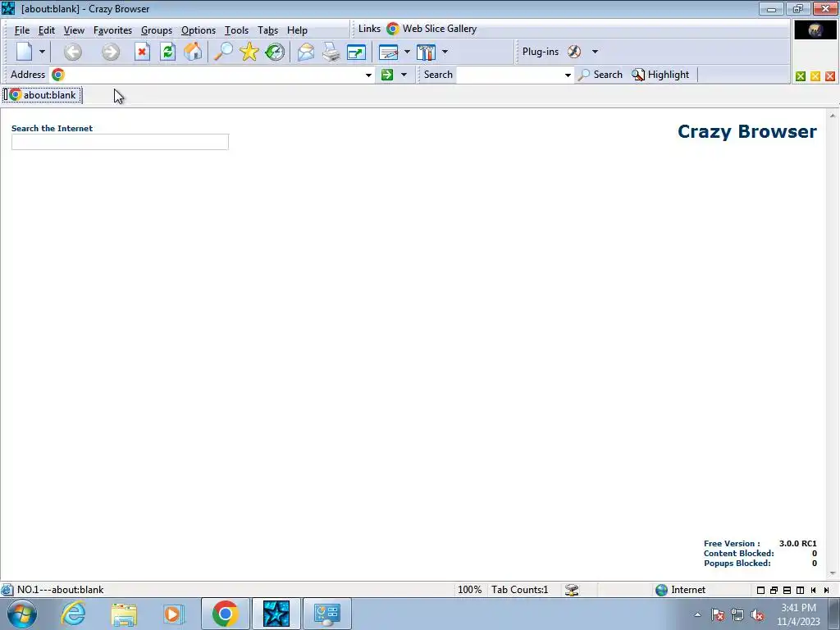Viewport: 840px width, 630px height.
Task: Click the Edit page pencil icon
Action: (x=388, y=52)
